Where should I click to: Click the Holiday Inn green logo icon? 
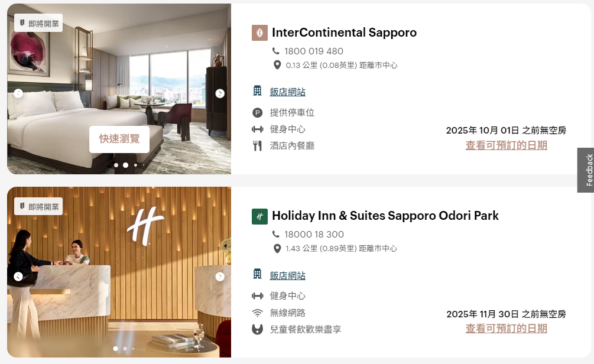coord(259,217)
